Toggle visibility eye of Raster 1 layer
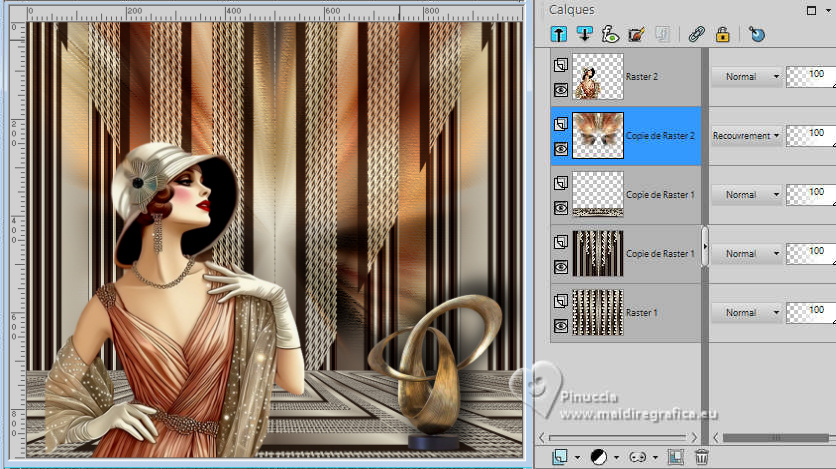This screenshot has width=836, height=469. click(560, 326)
